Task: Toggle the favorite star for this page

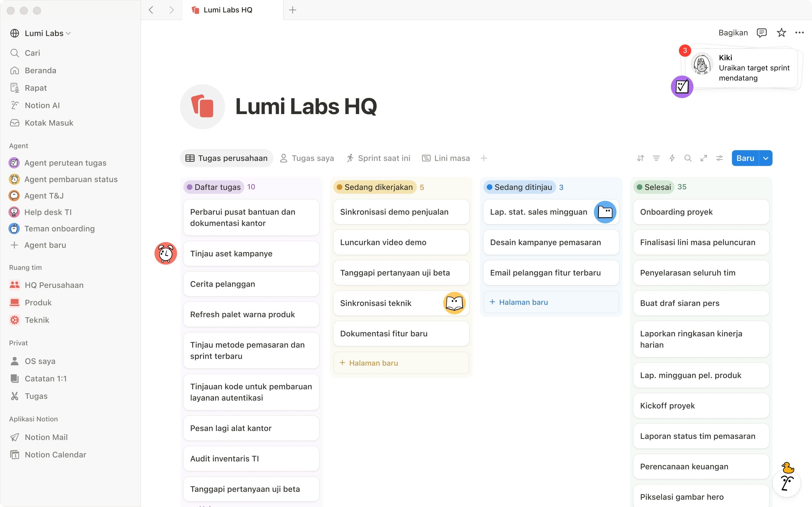Action: point(781,32)
